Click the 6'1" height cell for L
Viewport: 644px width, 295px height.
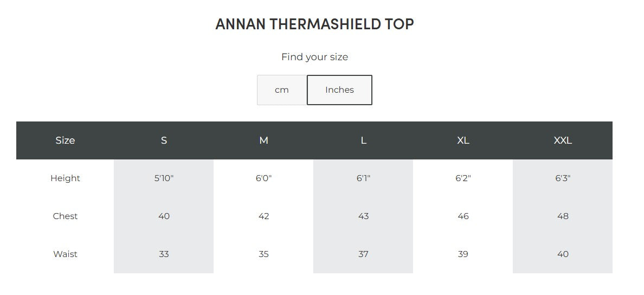(x=363, y=178)
